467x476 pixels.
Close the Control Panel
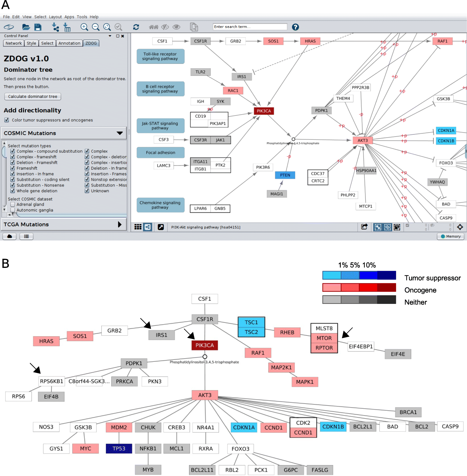(123, 36)
